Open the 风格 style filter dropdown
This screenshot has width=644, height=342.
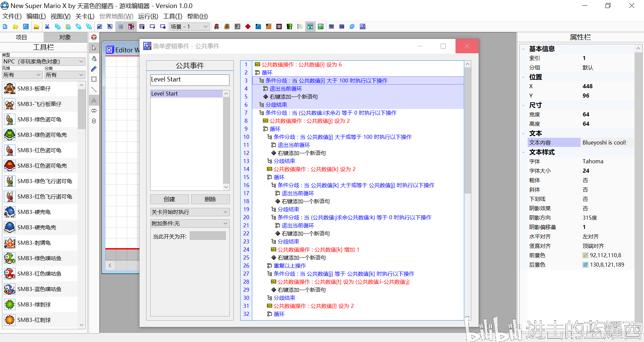point(22,75)
